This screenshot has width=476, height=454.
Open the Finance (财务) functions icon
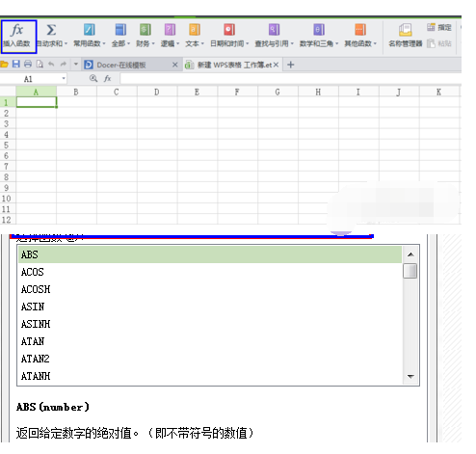point(145,30)
